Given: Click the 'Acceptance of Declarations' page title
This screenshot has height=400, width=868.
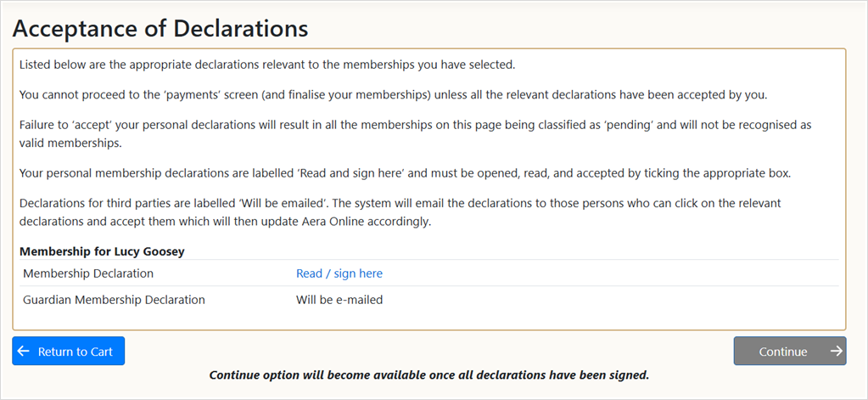Looking at the screenshot, I should [160, 28].
